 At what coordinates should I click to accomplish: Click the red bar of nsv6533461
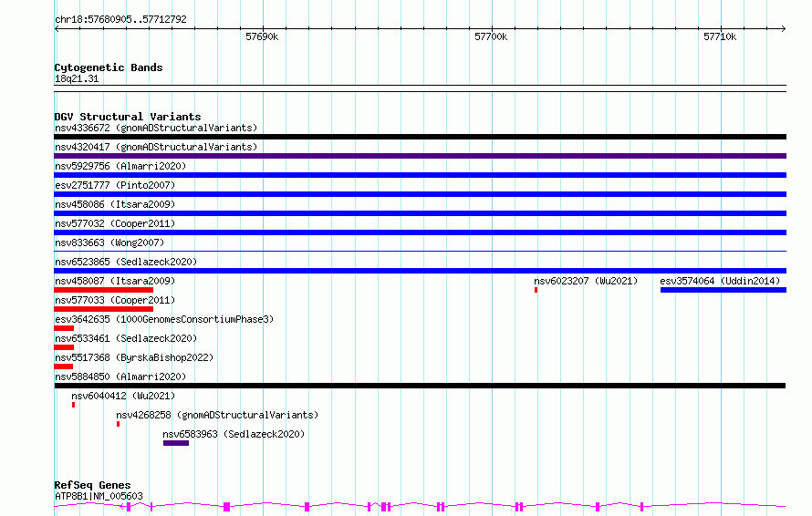tap(64, 347)
